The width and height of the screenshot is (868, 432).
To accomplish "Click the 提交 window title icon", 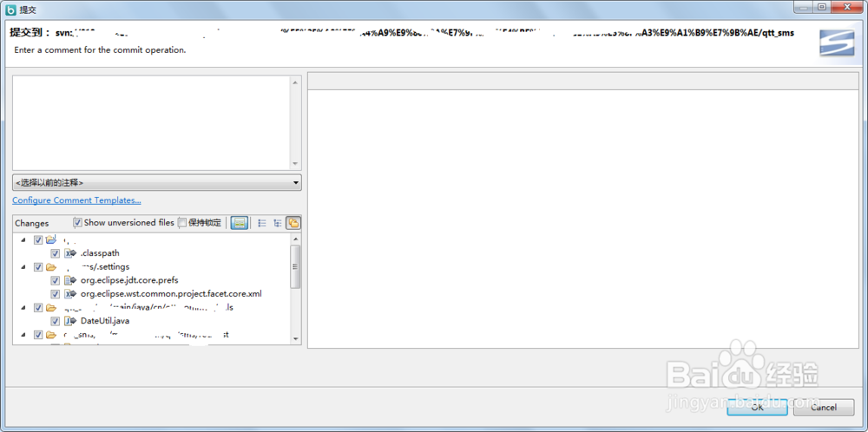I will point(10,9).
